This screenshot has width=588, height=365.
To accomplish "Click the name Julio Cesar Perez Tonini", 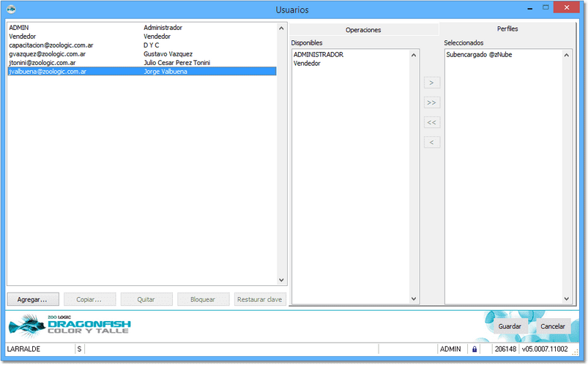I will tap(176, 63).
